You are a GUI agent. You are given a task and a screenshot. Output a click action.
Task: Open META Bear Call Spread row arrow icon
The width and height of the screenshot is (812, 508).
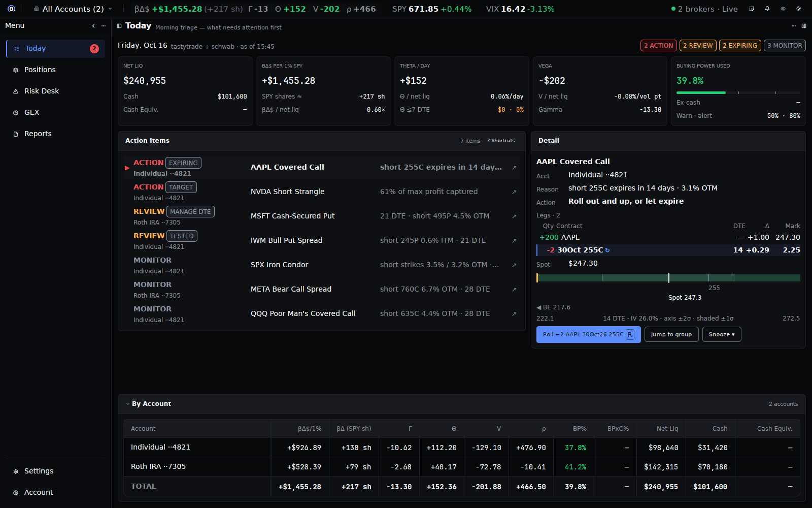[514, 290]
